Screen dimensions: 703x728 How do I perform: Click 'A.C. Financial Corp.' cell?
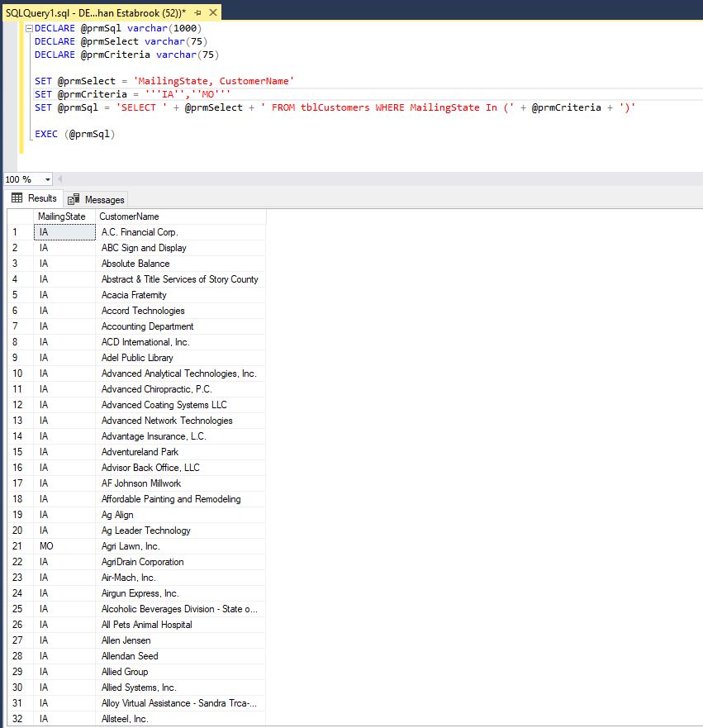tap(181, 232)
